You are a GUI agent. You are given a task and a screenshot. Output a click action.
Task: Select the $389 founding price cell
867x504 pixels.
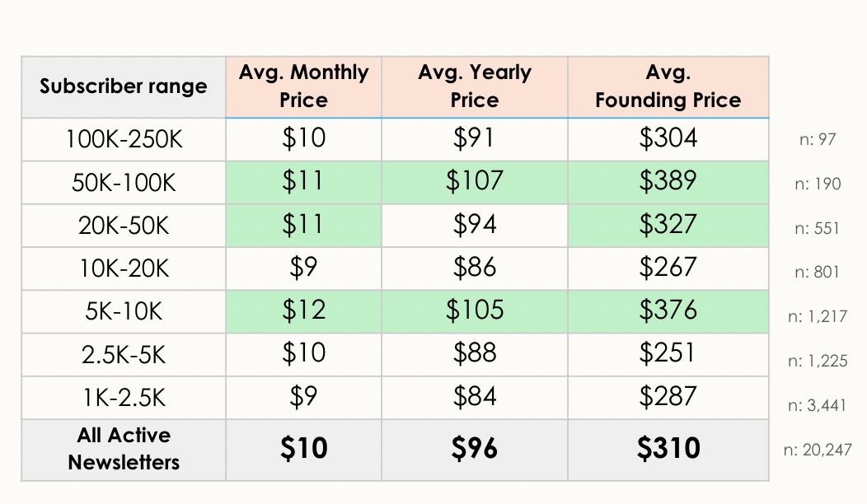tap(668, 181)
